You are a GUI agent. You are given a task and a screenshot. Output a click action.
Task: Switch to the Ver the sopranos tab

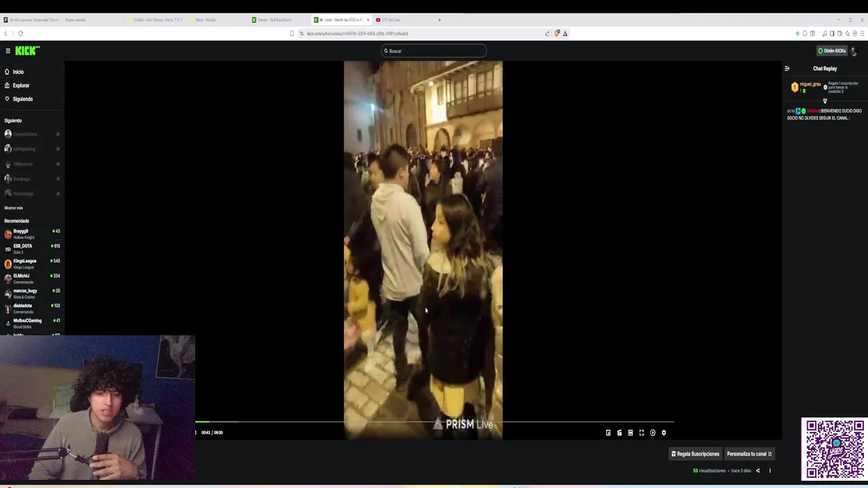point(31,20)
